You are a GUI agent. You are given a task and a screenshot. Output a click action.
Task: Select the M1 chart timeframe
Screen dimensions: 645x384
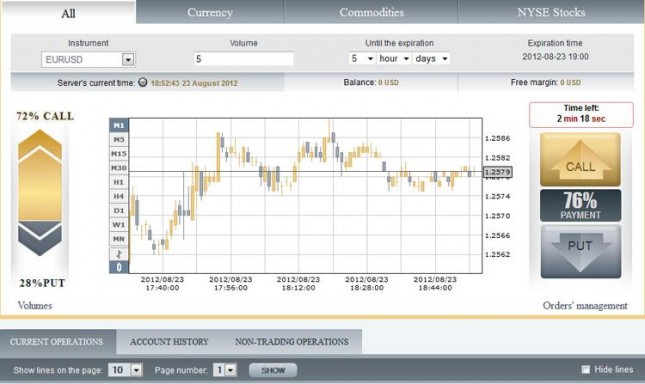tap(119, 125)
